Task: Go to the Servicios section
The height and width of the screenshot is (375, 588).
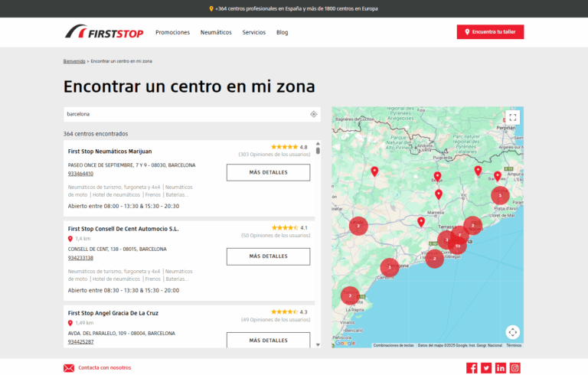Action: 254,32
